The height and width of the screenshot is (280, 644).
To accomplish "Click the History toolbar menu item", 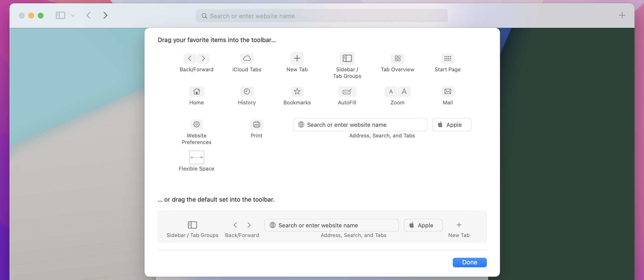I will 246,95.
